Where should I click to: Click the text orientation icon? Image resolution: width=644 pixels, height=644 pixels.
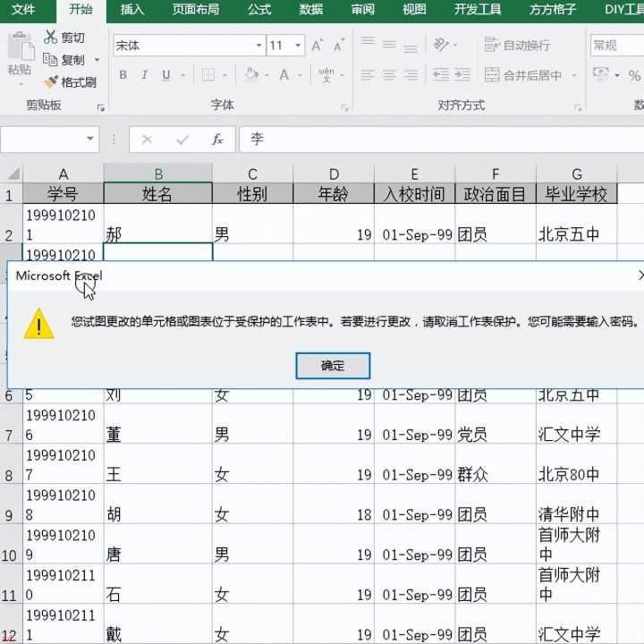pyautogui.click(x=441, y=44)
